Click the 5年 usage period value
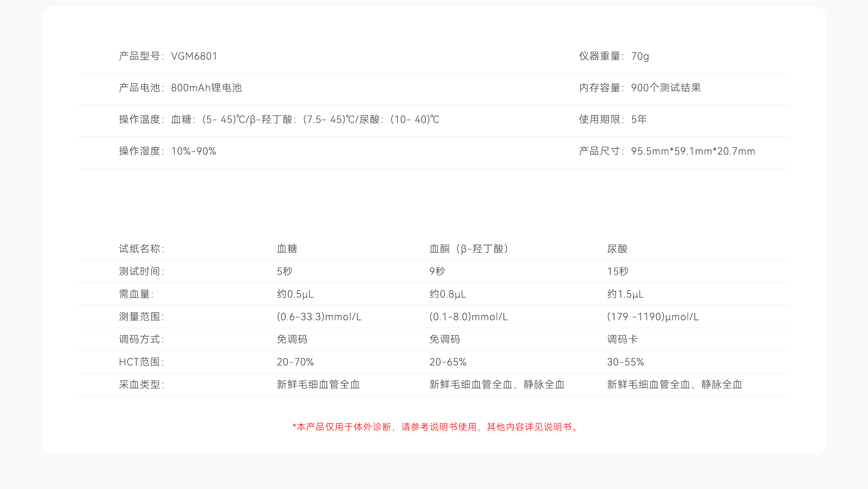Screen dimensions: 868x489 [x=639, y=119]
